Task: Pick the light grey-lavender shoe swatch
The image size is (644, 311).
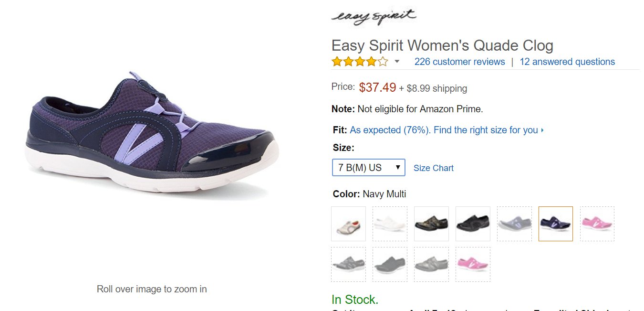Action: (x=514, y=224)
